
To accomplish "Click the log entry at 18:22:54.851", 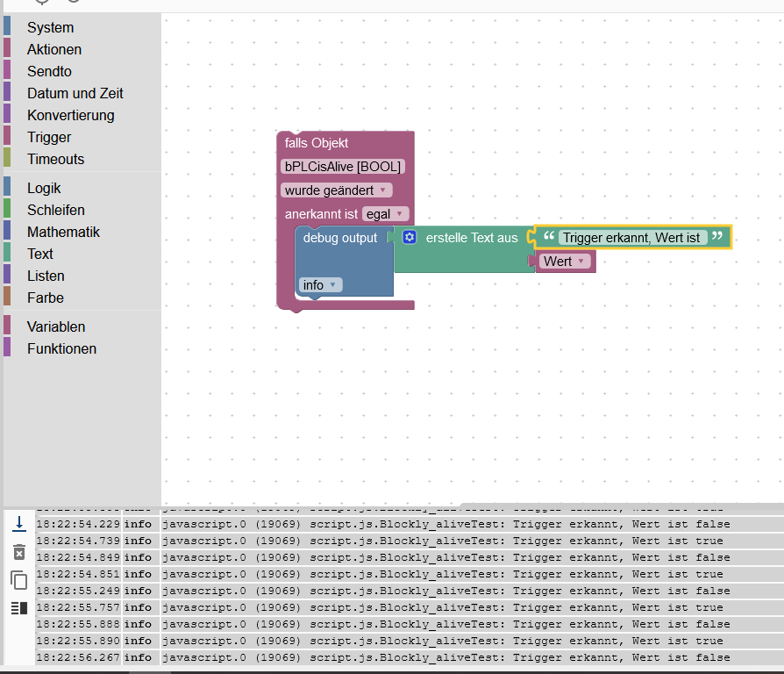I will coord(409,575).
